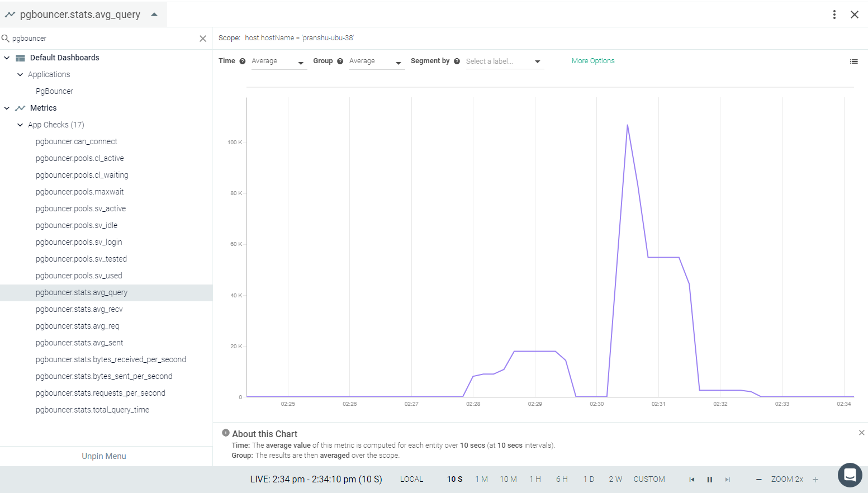Open the chat support bubble
The height and width of the screenshot is (493, 868).
point(850,476)
